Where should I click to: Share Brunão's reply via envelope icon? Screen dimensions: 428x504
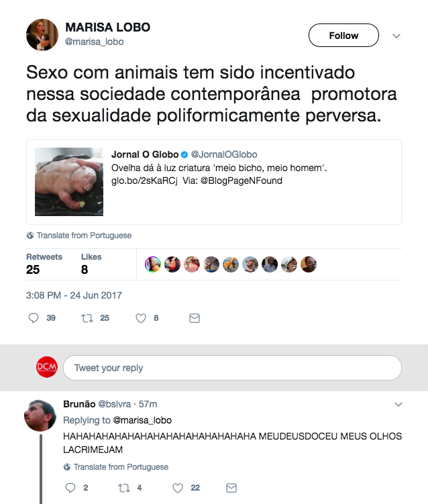231,488
